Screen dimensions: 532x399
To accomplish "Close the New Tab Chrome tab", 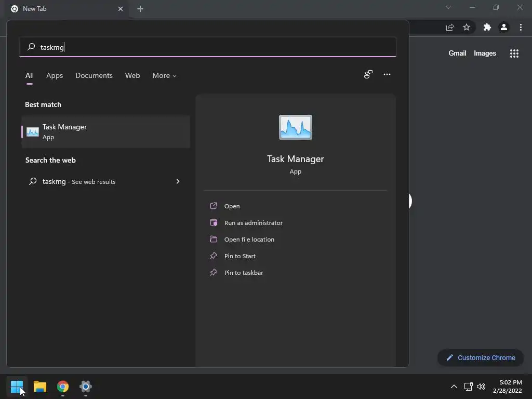I will pyautogui.click(x=121, y=9).
